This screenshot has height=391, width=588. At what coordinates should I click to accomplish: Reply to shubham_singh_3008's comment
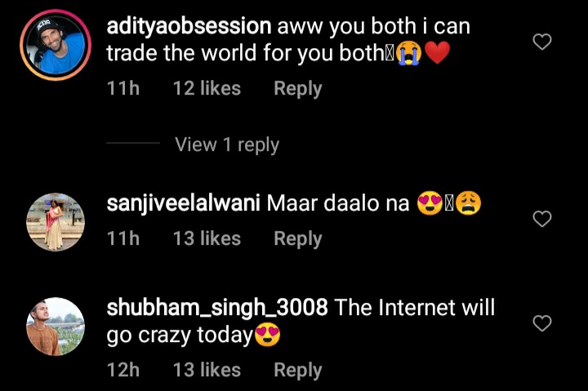[298, 371]
